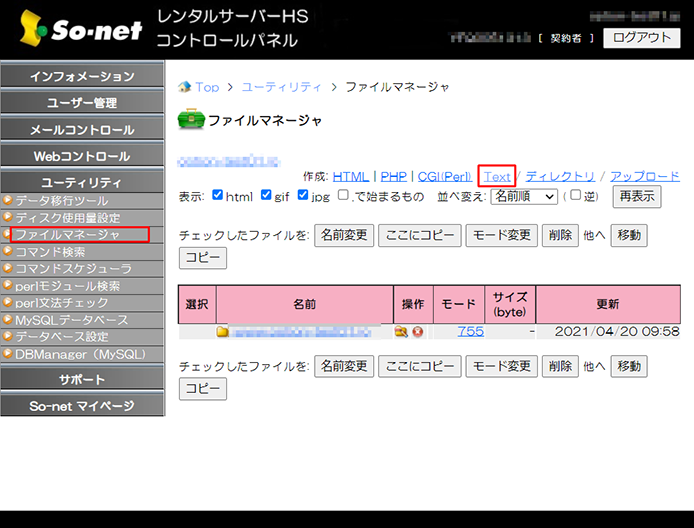Toggle the gif display checkbox
The height and width of the screenshot is (528, 694).
point(266,196)
